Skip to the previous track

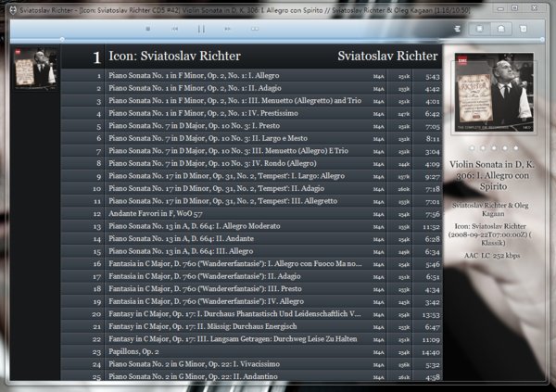[x=174, y=29]
